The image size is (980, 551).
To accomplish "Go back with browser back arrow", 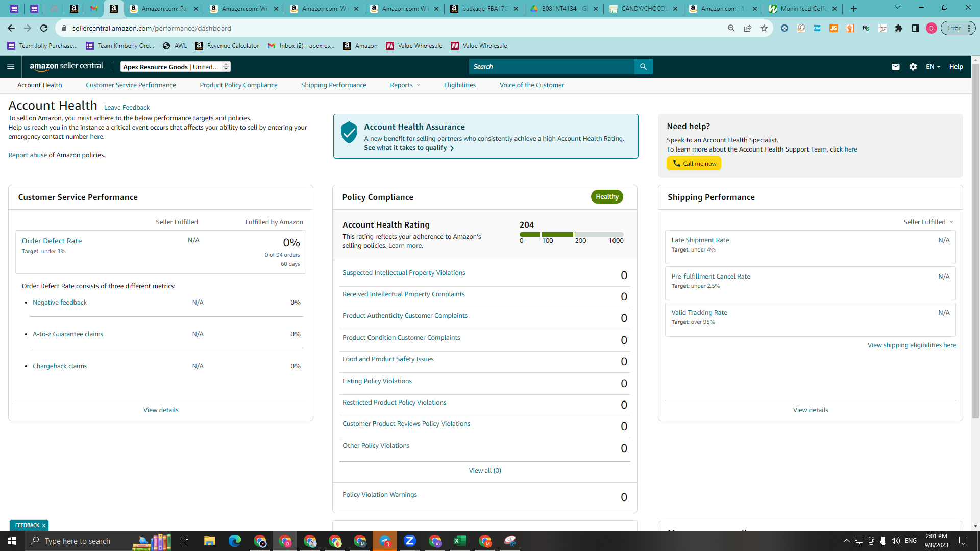I will pos(11,28).
